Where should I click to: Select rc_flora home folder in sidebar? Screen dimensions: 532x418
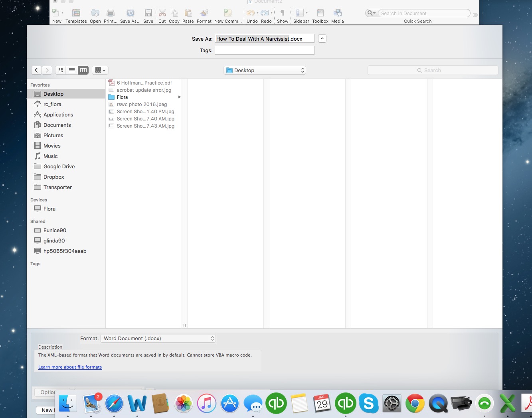coord(66,104)
